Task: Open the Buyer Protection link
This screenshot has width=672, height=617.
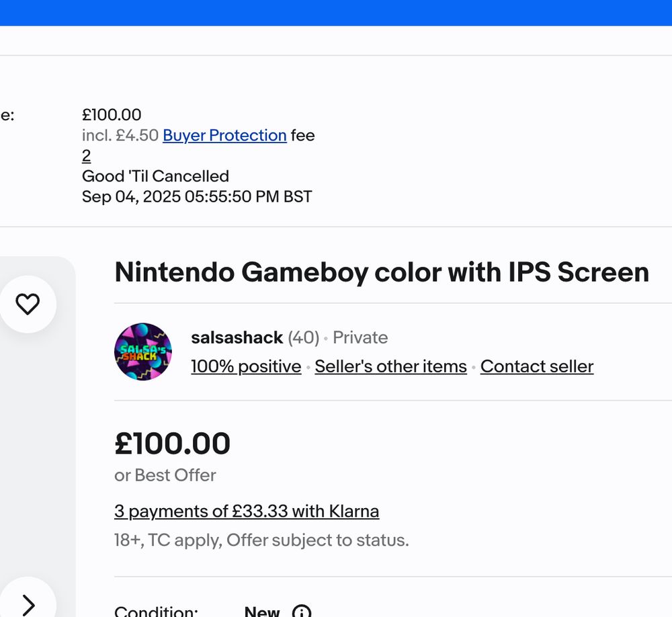Action: pyautogui.click(x=224, y=135)
